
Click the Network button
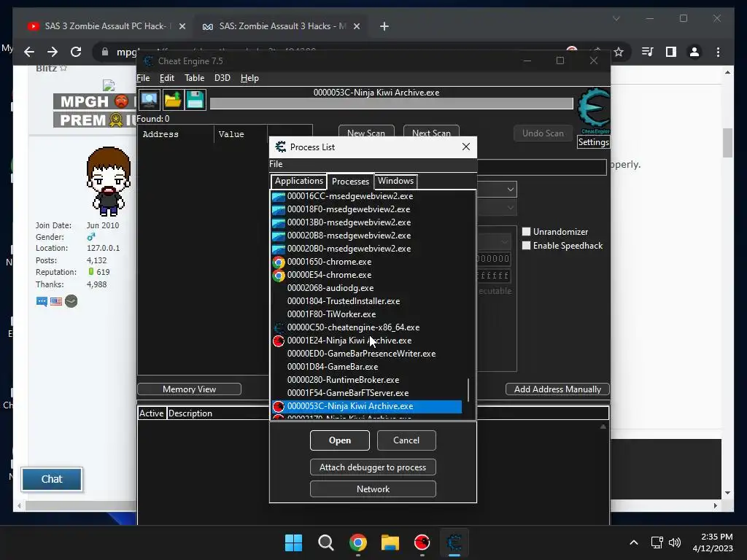pyautogui.click(x=373, y=489)
